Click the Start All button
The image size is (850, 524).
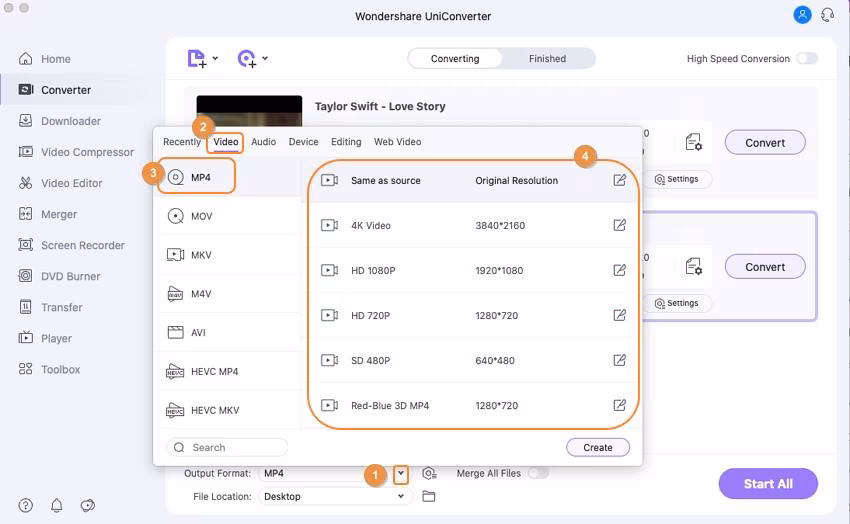pos(768,483)
